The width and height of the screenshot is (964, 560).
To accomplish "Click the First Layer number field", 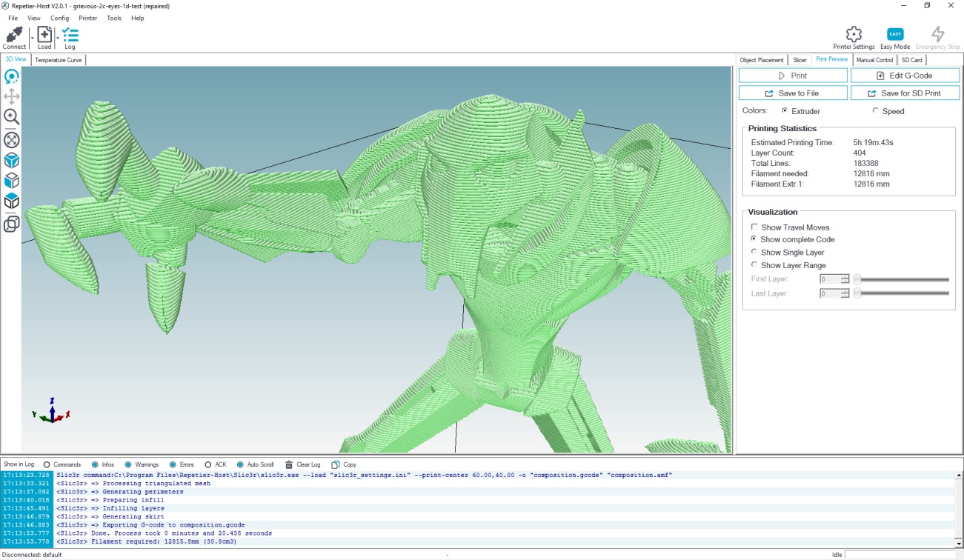I will tap(830, 279).
